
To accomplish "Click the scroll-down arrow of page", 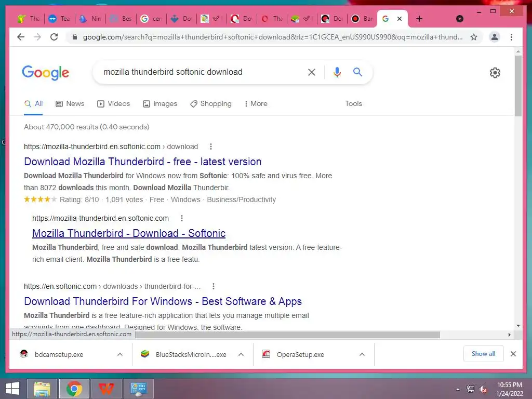I will click(518, 326).
